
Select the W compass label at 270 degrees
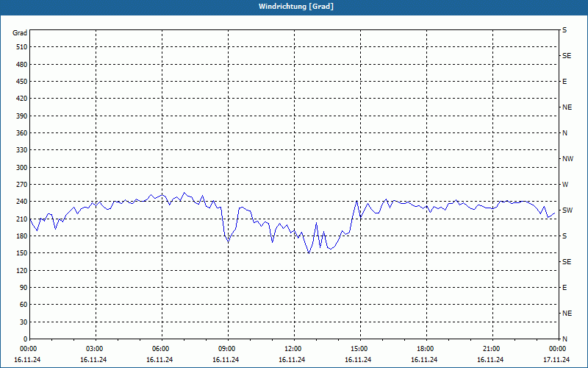tap(565, 185)
